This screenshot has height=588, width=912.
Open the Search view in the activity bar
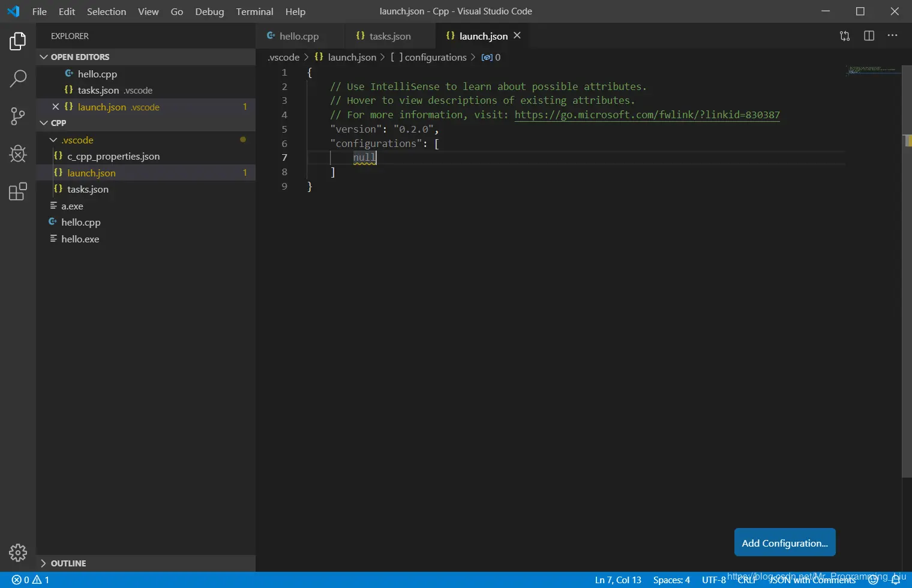click(x=18, y=78)
